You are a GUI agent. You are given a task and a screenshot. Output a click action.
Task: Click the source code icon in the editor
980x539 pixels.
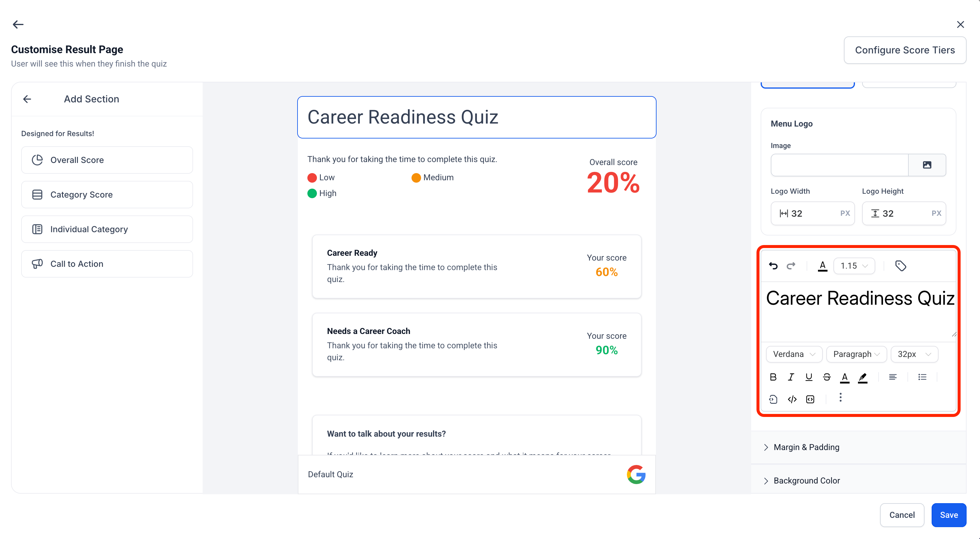pos(792,399)
